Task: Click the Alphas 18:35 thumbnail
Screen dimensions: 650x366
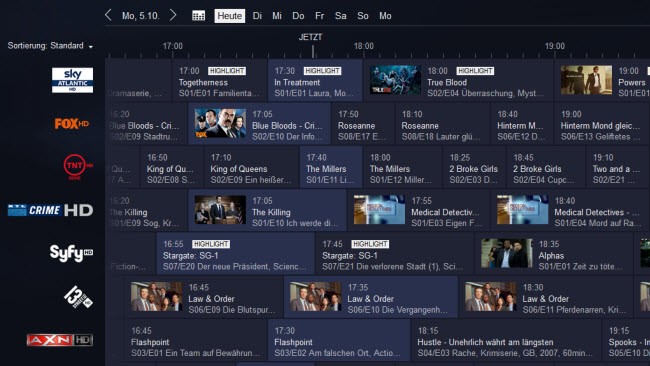Action: click(x=507, y=253)
